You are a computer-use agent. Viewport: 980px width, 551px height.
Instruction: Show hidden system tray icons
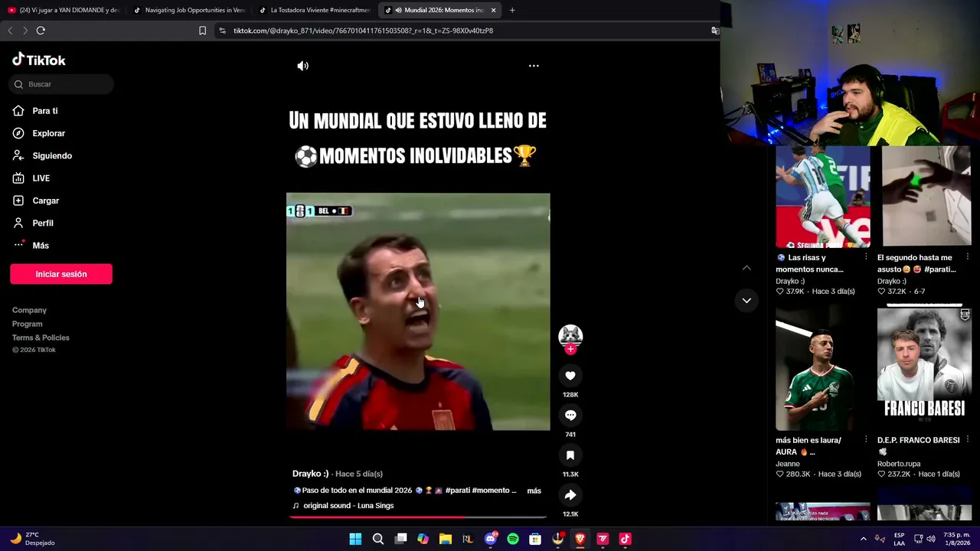click(x=864, y=539)
